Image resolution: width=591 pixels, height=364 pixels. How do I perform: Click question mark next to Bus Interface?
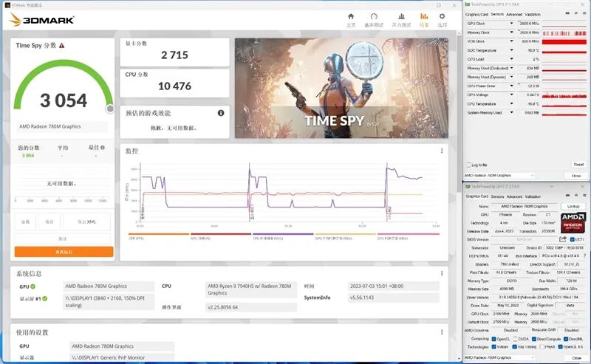(584, 256)
